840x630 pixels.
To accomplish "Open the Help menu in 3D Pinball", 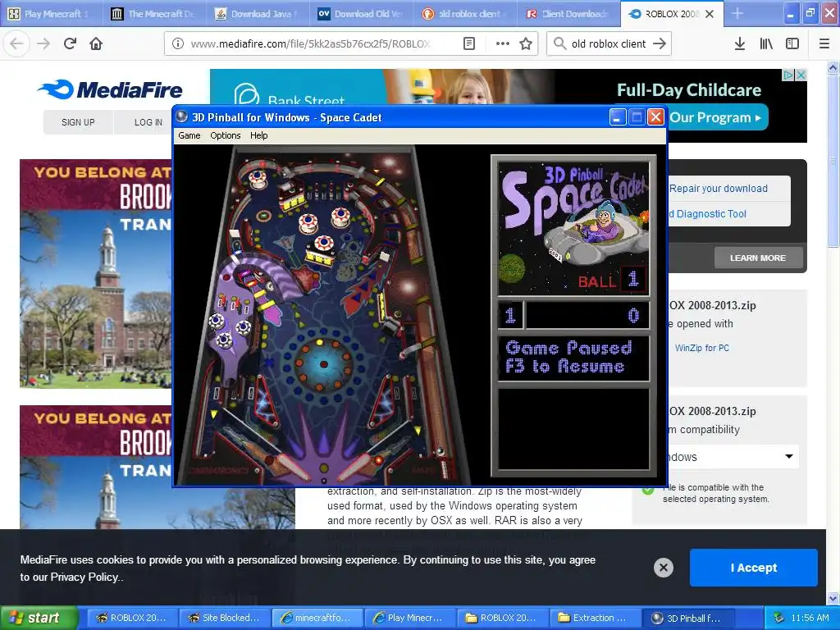I will (x=258, y=135).
